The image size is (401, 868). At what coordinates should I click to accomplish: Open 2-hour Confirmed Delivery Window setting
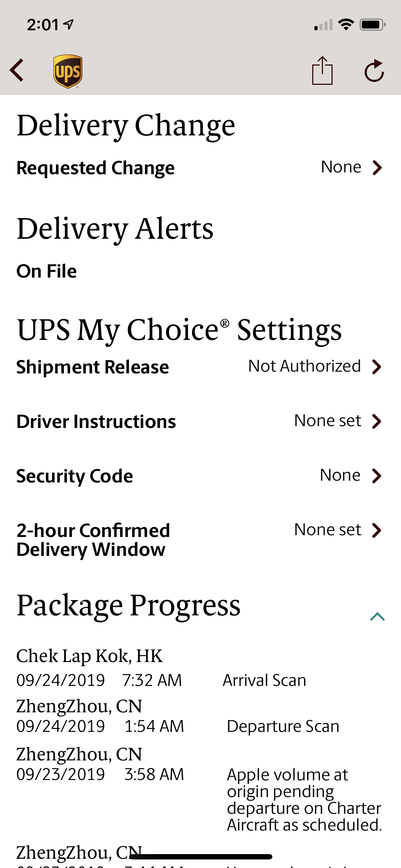click(x=200, y=539)
